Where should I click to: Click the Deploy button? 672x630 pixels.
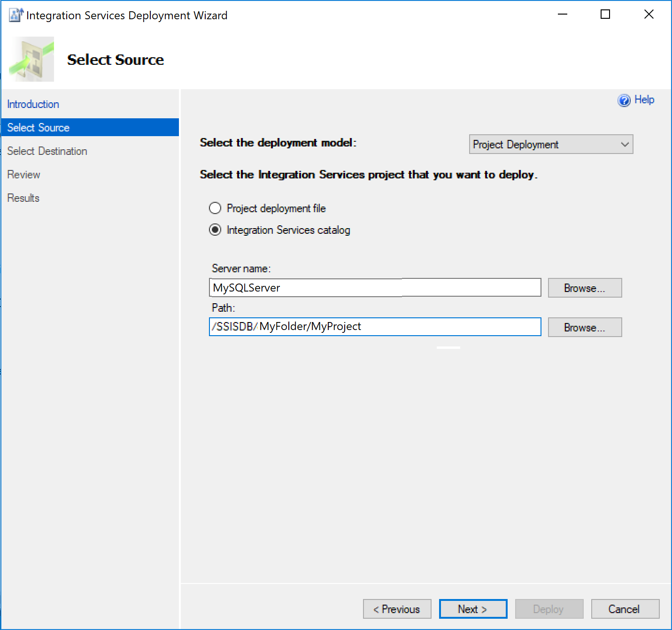[549, 609]
